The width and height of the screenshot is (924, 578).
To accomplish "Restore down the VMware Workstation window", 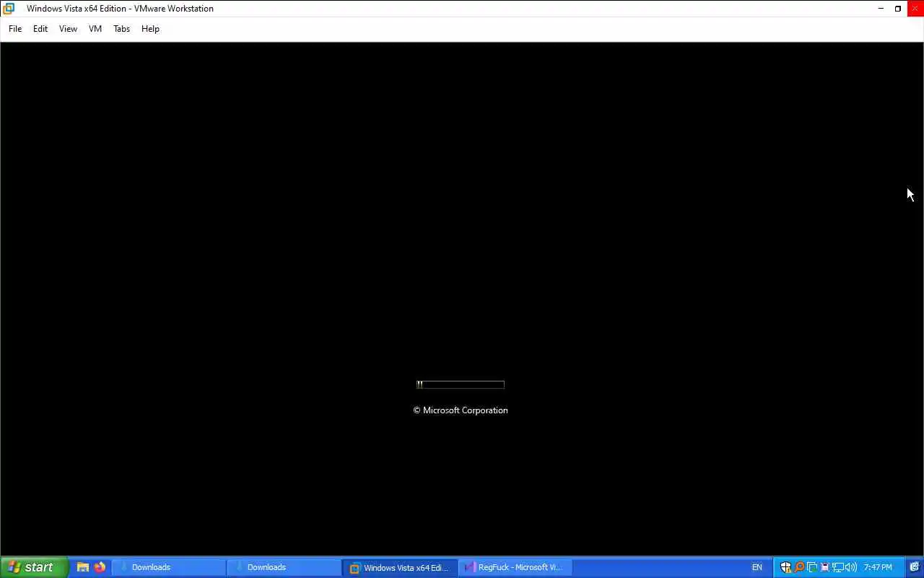I will point(898,9).
